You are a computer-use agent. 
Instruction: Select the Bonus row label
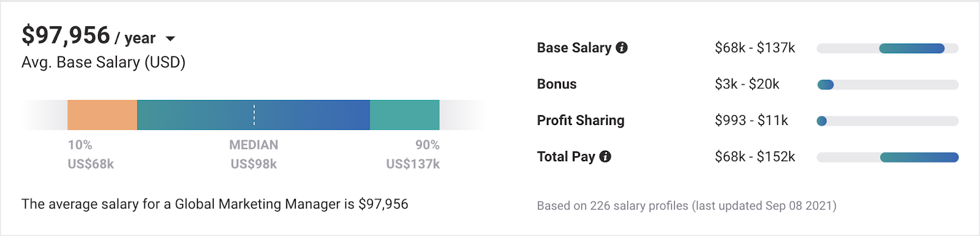pos(557,84)
